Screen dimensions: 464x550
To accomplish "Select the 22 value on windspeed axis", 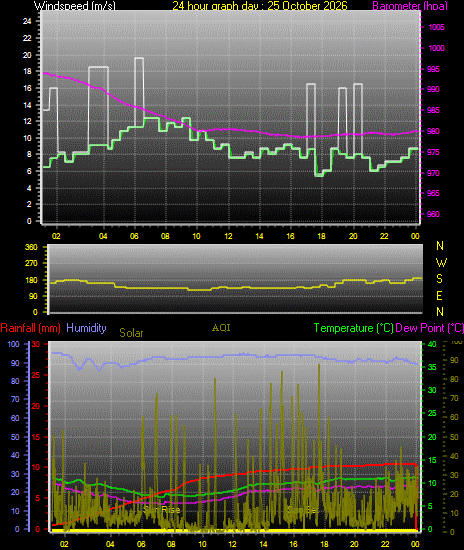I will pyautogui.click(x=27, y=38).
